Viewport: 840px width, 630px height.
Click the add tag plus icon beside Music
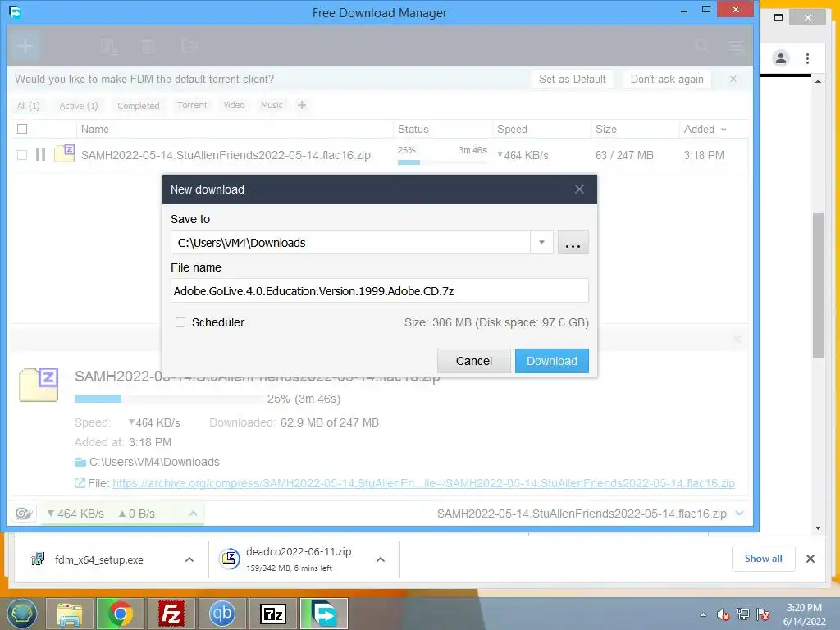coord(302,105)
